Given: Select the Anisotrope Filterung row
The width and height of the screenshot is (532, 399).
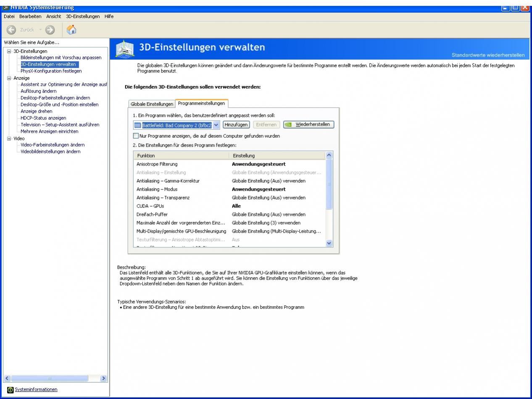Looking at the screenshot, I should coord(229,164).
